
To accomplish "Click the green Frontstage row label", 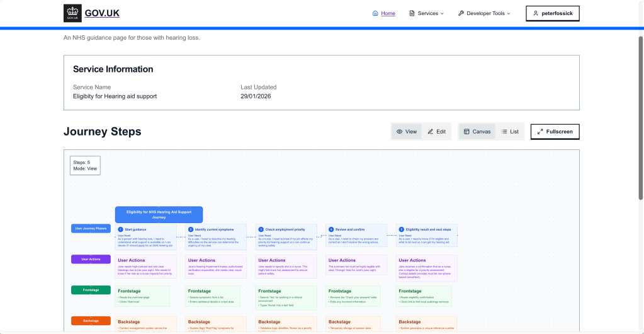I will (x=91, y=290).
